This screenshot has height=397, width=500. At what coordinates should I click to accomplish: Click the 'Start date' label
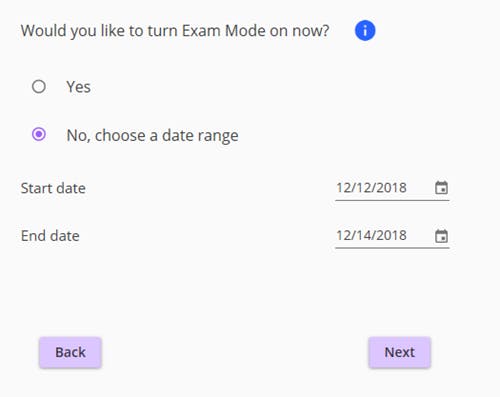[53, 188]
